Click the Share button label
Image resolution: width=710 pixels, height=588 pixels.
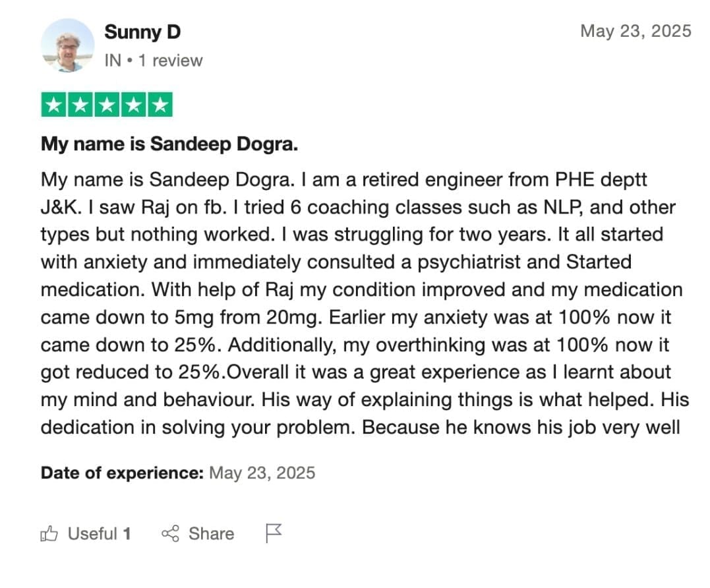click(212, 534)
